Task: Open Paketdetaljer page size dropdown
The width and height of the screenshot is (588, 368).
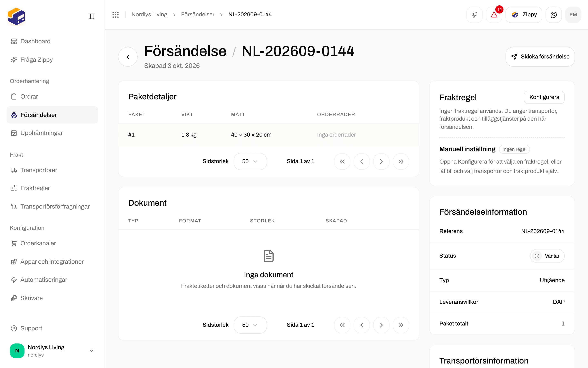Action: click(x=250, y=161)
